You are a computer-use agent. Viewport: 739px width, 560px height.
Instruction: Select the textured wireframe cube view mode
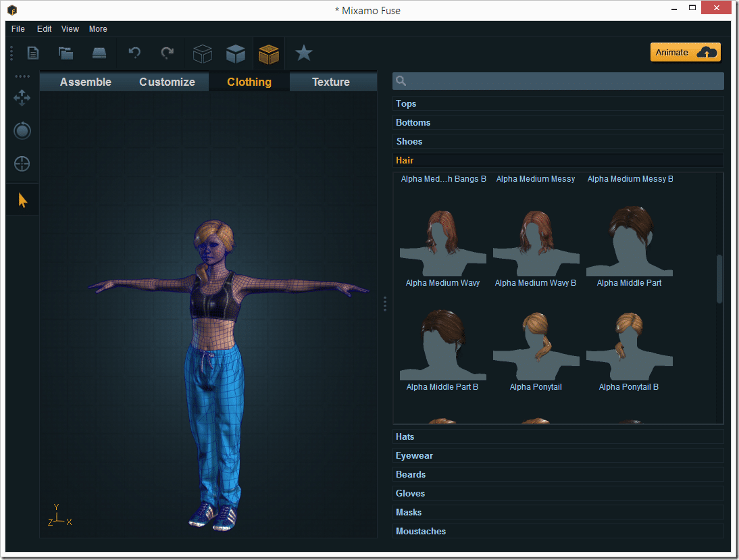tap(269, 54)
